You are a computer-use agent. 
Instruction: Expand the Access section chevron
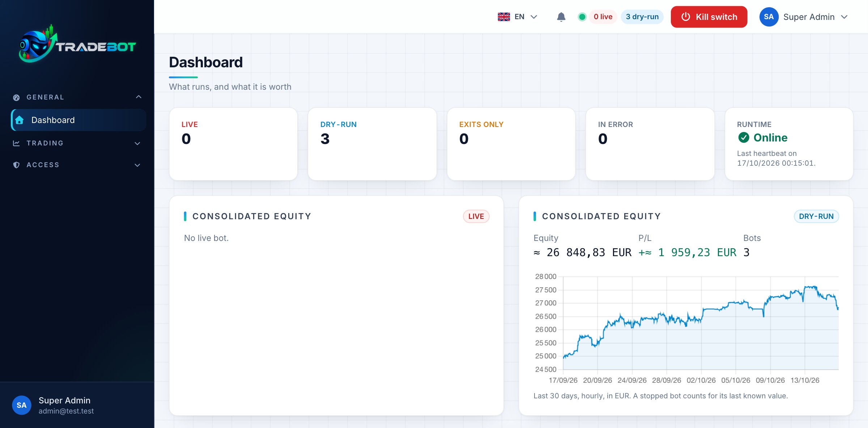pyautogui.click(x=137, y=165)
